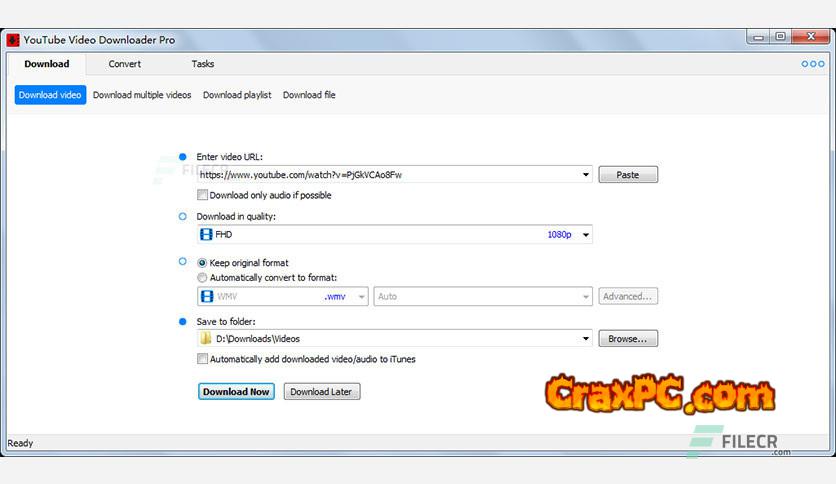Viewport: 836px width, 484px height.
Task: Click the WMV film strip format icon
Action: tap(206, 296)
